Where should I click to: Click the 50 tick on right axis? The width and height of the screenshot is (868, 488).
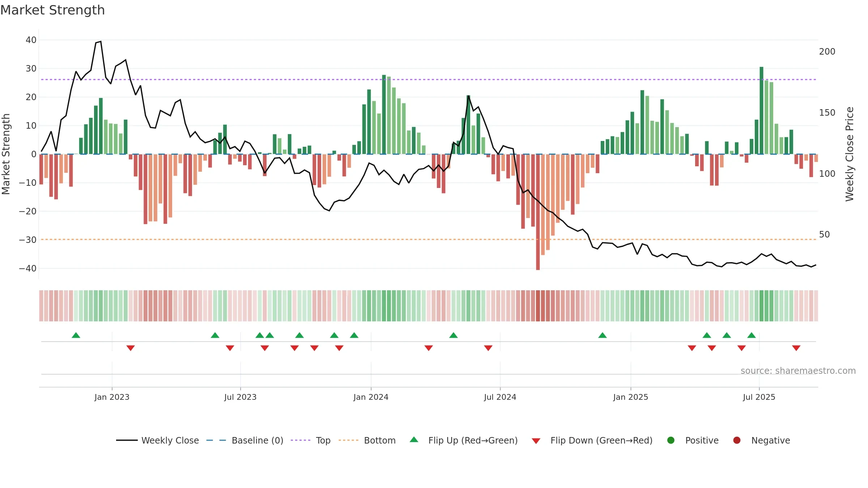tap(825, 235)
